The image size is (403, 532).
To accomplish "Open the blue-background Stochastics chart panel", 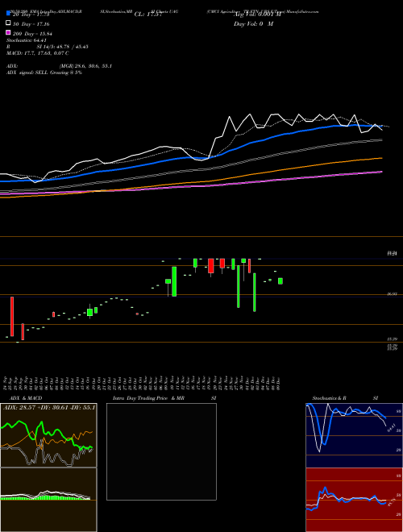I will (x=354, y=435).
